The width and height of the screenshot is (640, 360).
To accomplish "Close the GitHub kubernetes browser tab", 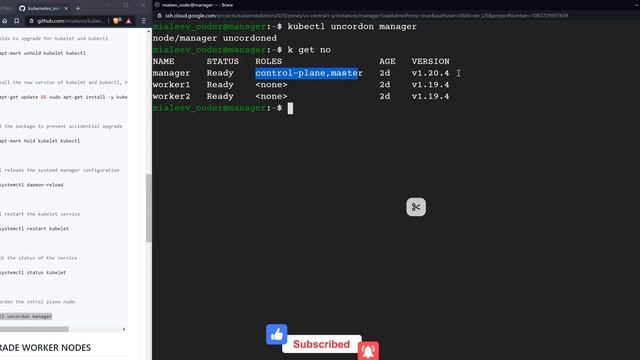I will [x=66, y=8].
